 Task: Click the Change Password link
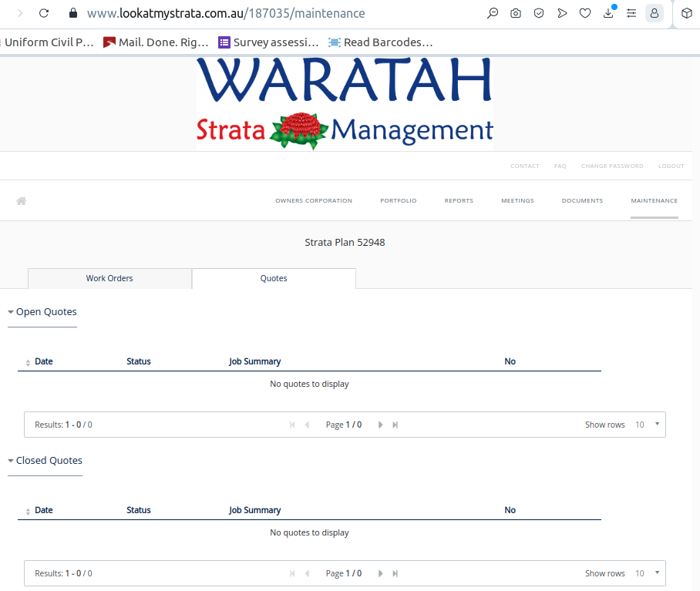(612, 166)
